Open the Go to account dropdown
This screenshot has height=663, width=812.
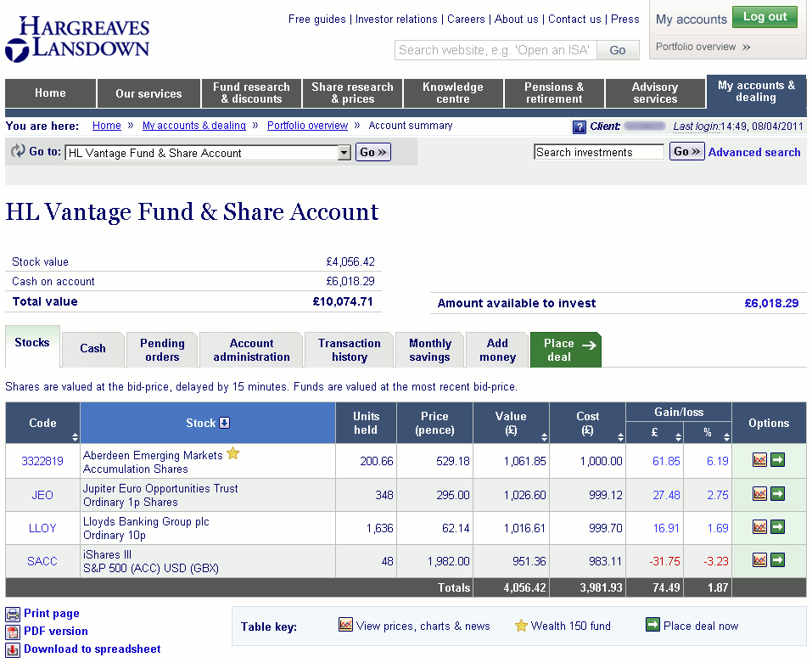coord(208,152)
